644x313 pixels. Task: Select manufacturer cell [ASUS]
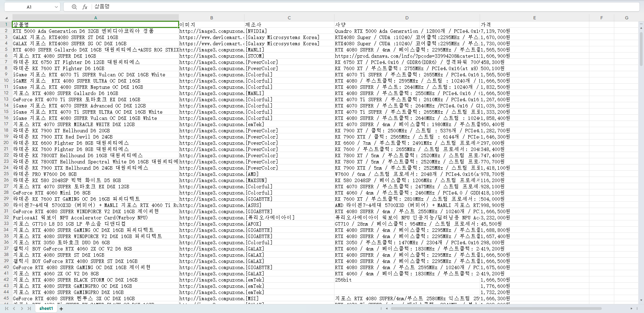point(289,205)
